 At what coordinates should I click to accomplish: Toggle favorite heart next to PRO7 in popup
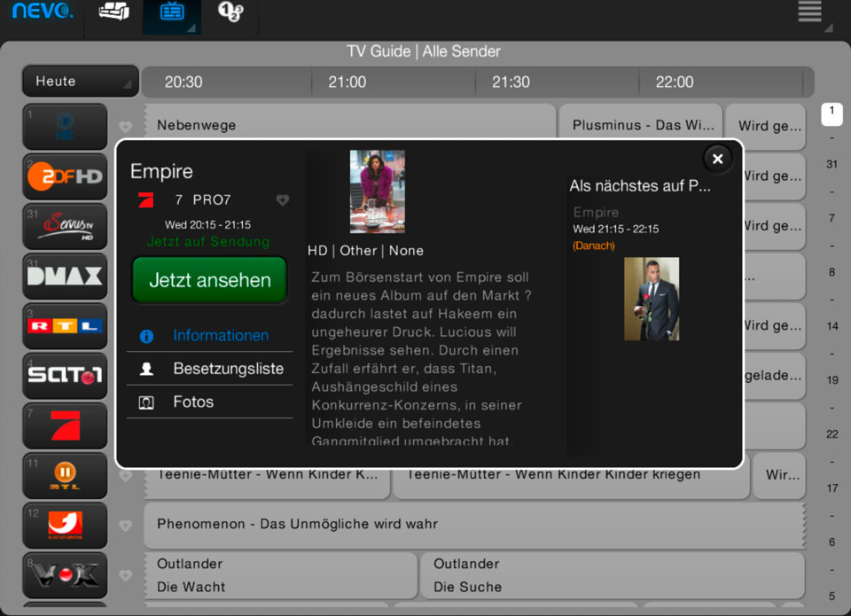282,200
